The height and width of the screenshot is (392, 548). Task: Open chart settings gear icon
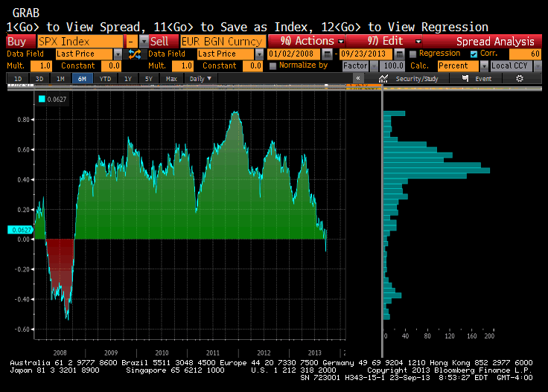(x=520, y=79)
